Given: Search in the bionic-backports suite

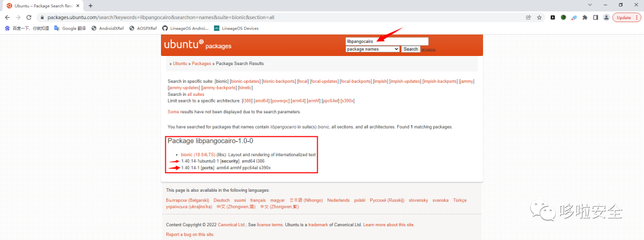Looking at the screenshot, I should 278,81.
